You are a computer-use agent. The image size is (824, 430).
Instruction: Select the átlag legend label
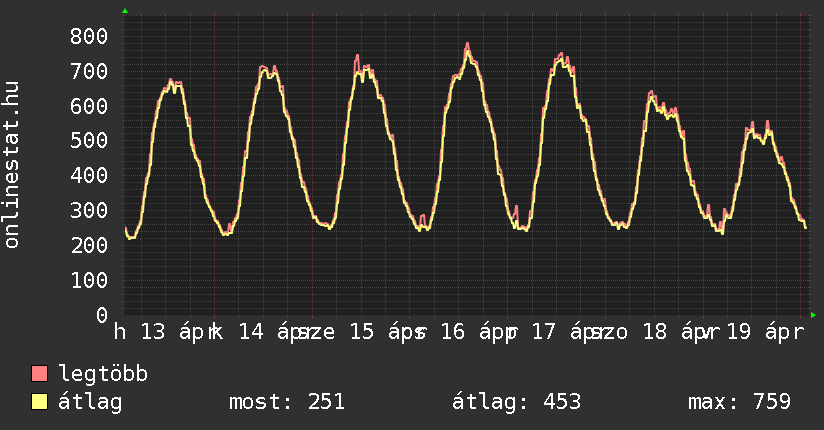[x=90, y=402]
